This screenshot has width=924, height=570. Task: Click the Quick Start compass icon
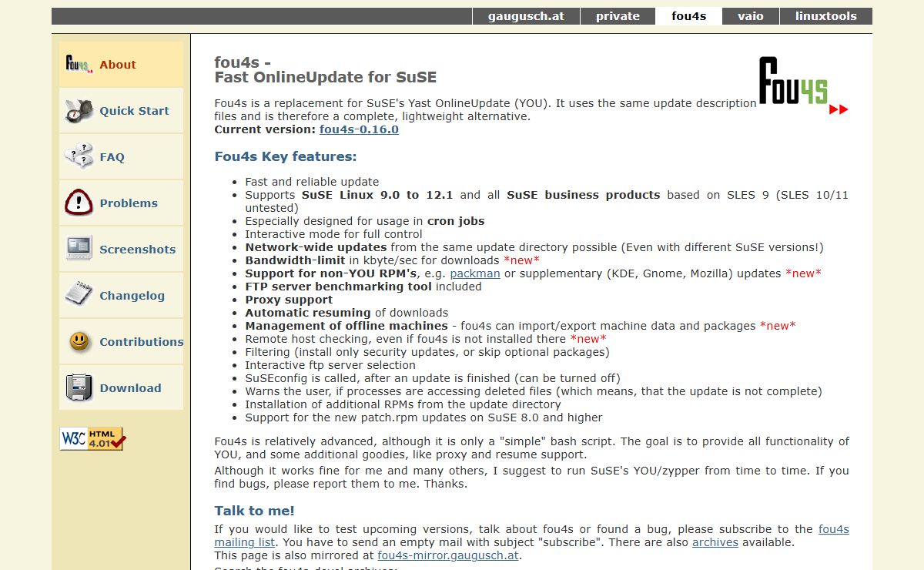pyautogui.click(x=79, y=111)
